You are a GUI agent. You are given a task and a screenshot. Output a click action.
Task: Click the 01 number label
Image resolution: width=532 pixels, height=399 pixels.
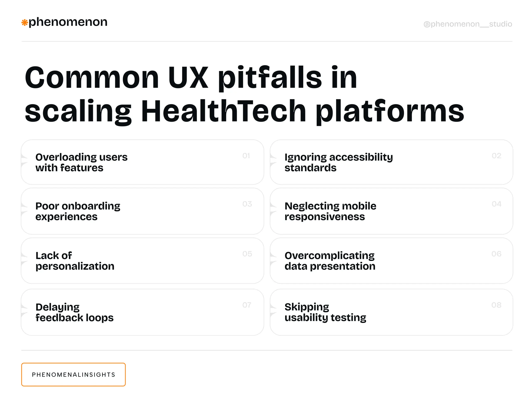tap(246, 156)
